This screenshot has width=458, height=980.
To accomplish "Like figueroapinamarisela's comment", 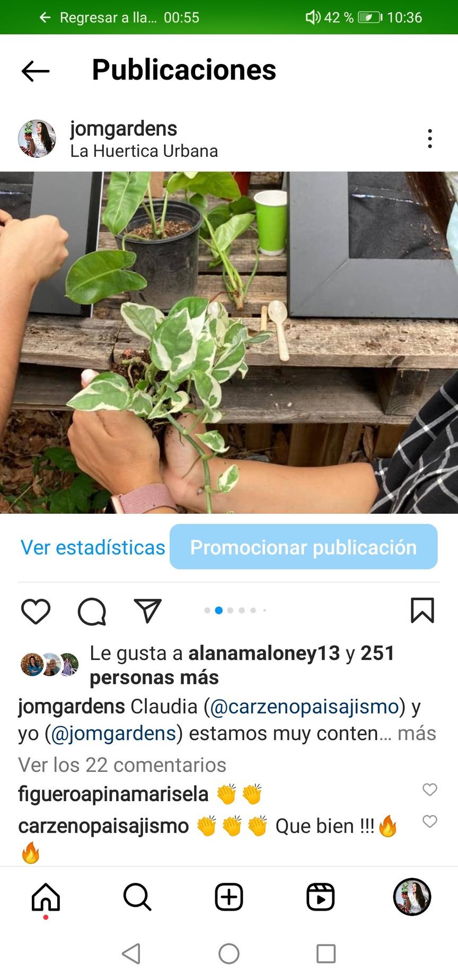I will 430,790.
